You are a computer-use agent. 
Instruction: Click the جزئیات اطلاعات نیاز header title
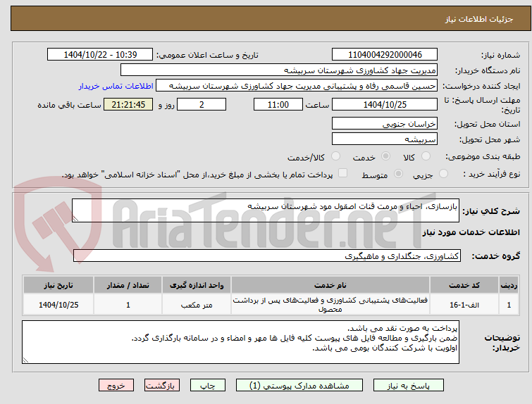(x=478, y=19)
